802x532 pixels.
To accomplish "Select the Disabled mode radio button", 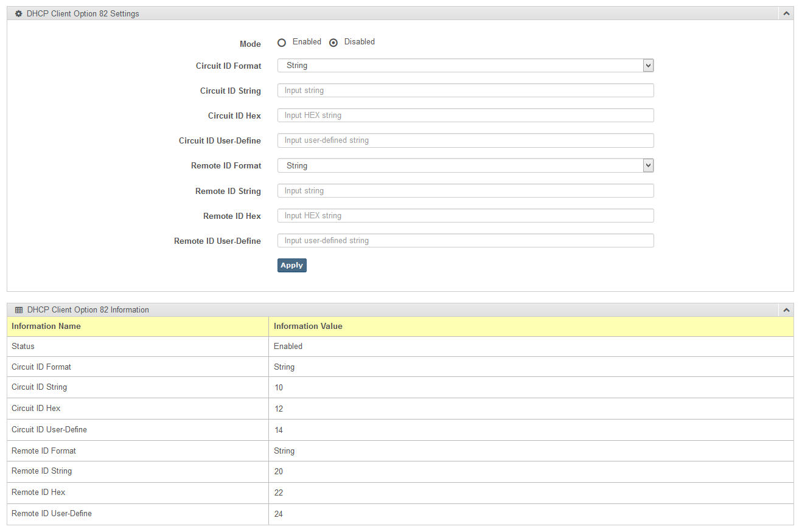I will 333,43.
